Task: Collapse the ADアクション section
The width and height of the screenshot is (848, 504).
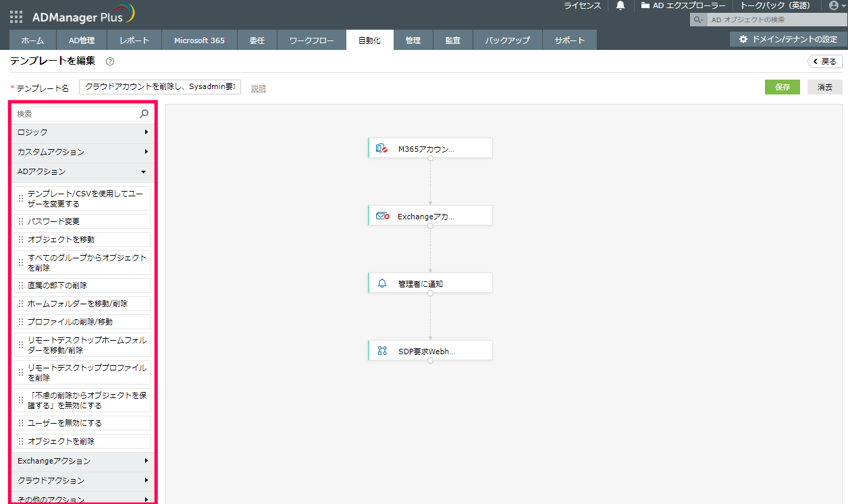Action: pos(84,171)
